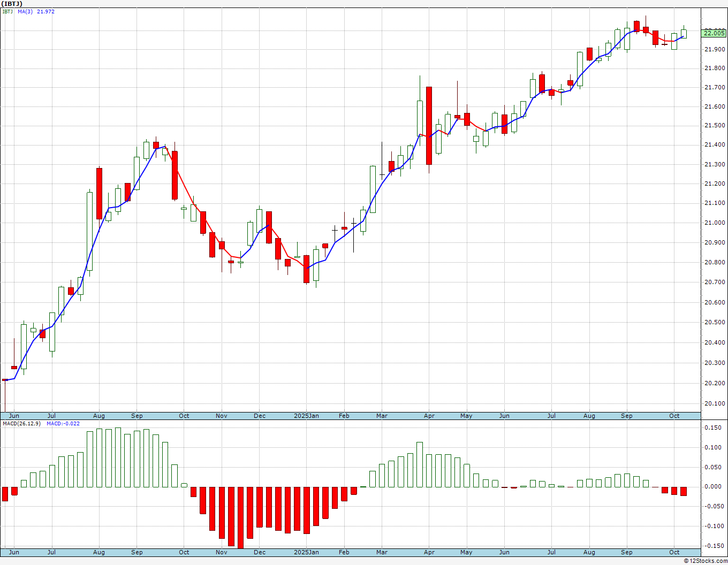The width and height of the screenshot is (728, 565).
Task: Click Feb on the MACD panel time axis
Action: click(x=344, y=552)
